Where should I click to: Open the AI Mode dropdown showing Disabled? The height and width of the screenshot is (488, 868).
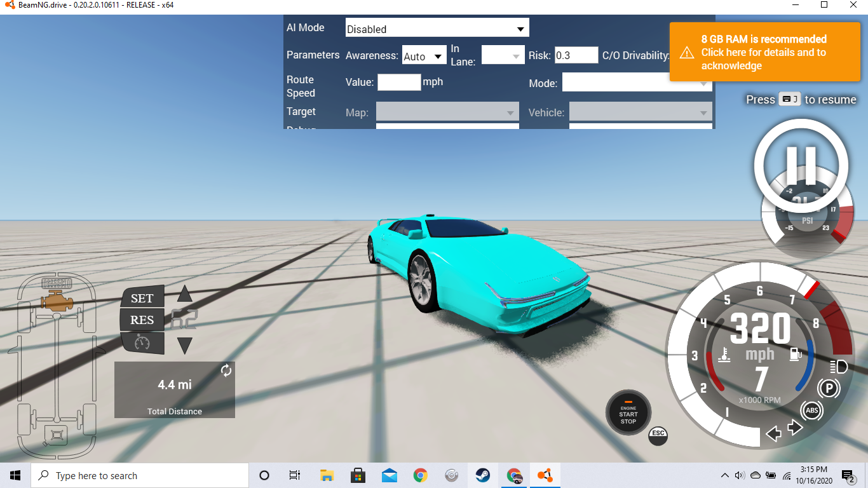[x=437, y=28]
